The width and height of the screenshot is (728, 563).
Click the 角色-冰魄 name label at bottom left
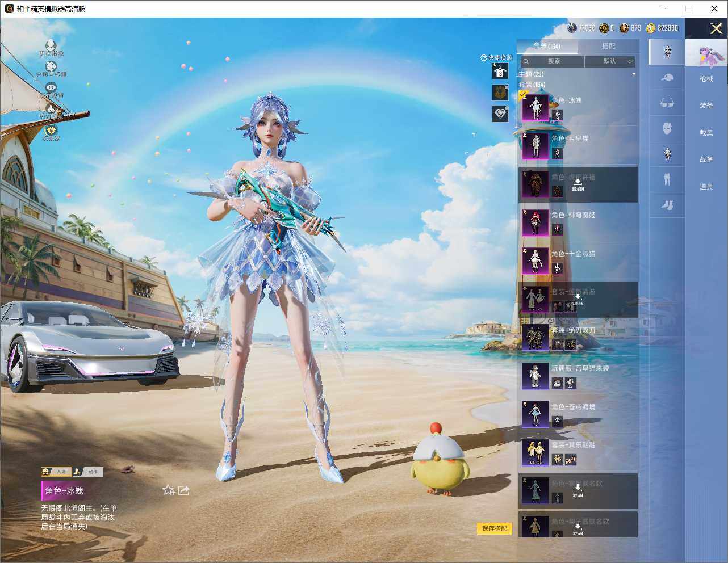pyautogui.click(x=65, y=490)
